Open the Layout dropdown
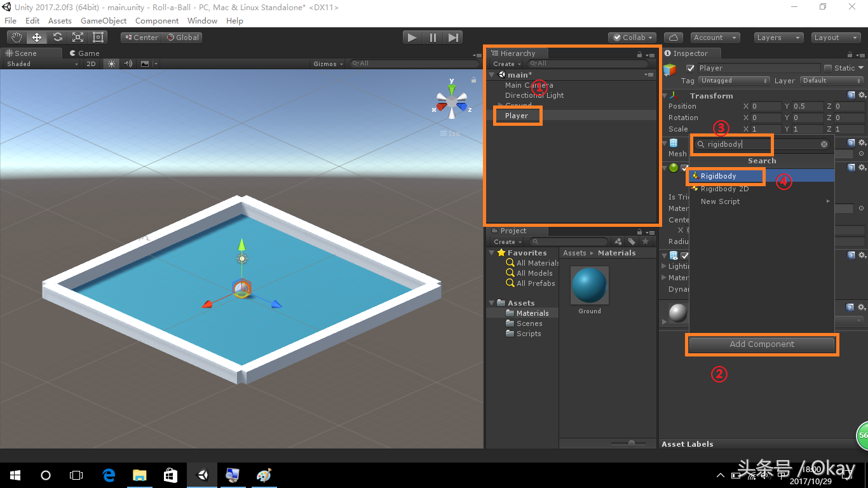This screenshot has height=488, width=868. tap(836, 37)
